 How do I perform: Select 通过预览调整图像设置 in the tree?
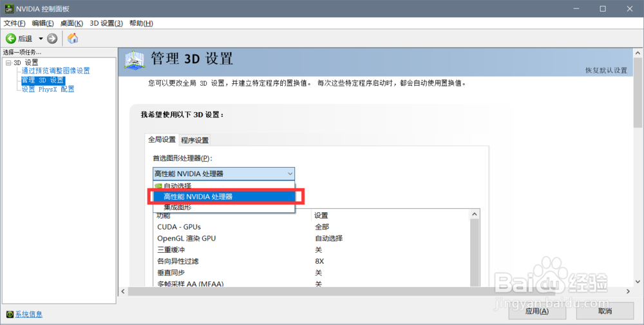coord(56,71)
